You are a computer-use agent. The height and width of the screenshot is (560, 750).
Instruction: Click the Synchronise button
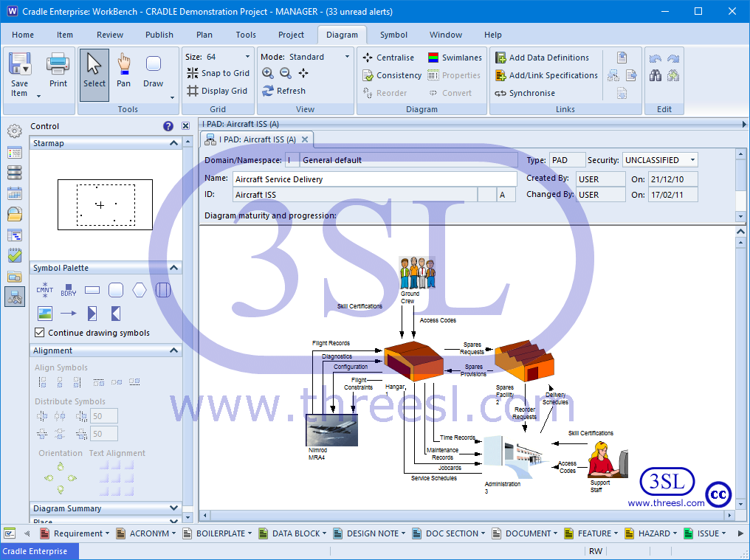(525, 93)
